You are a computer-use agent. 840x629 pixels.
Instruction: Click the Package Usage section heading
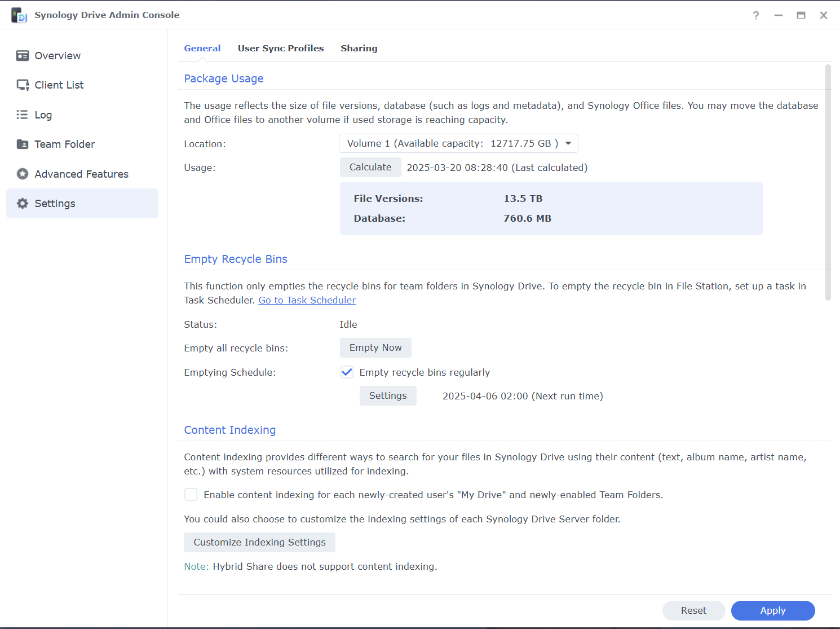224,78
